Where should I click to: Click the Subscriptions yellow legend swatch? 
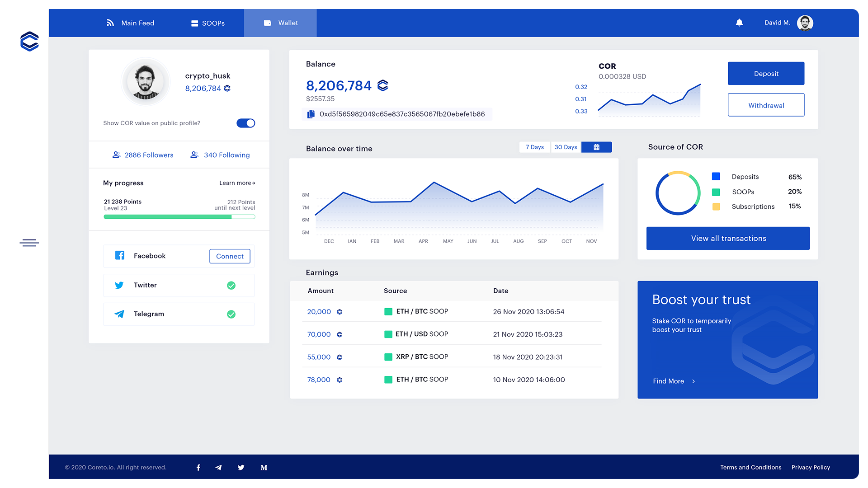(716, 206)
